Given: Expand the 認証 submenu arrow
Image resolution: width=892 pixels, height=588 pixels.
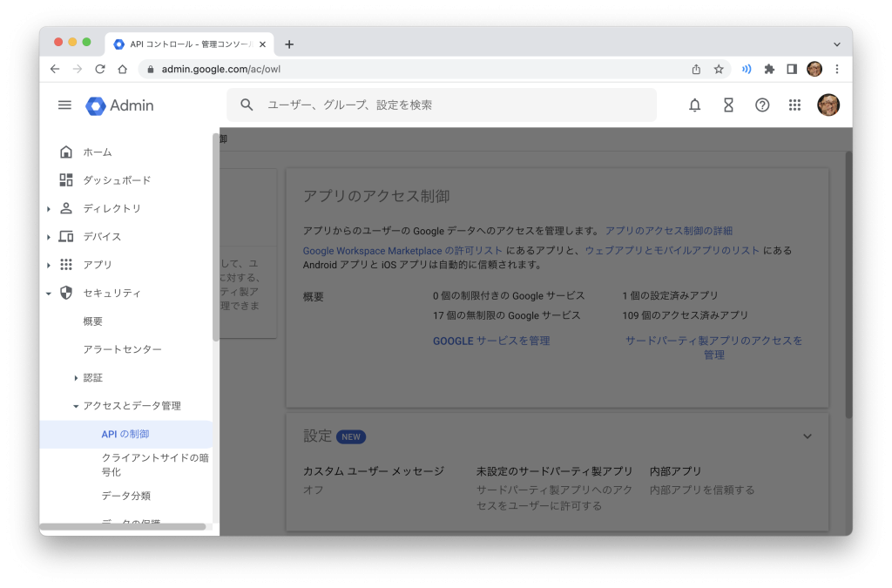Looking at the screenshot, I should [x=76, y=377].
